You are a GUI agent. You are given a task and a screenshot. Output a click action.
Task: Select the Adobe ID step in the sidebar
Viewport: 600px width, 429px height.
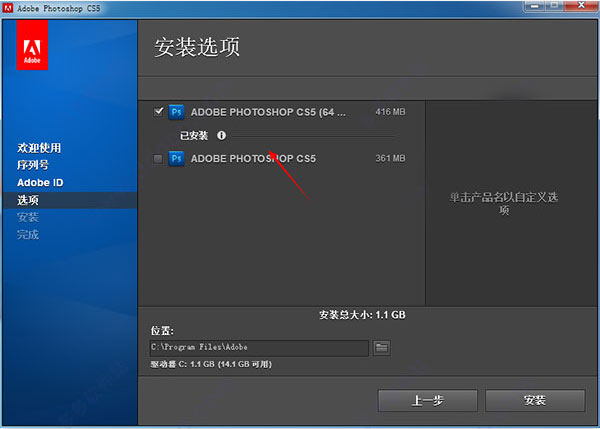coord(40,183)
